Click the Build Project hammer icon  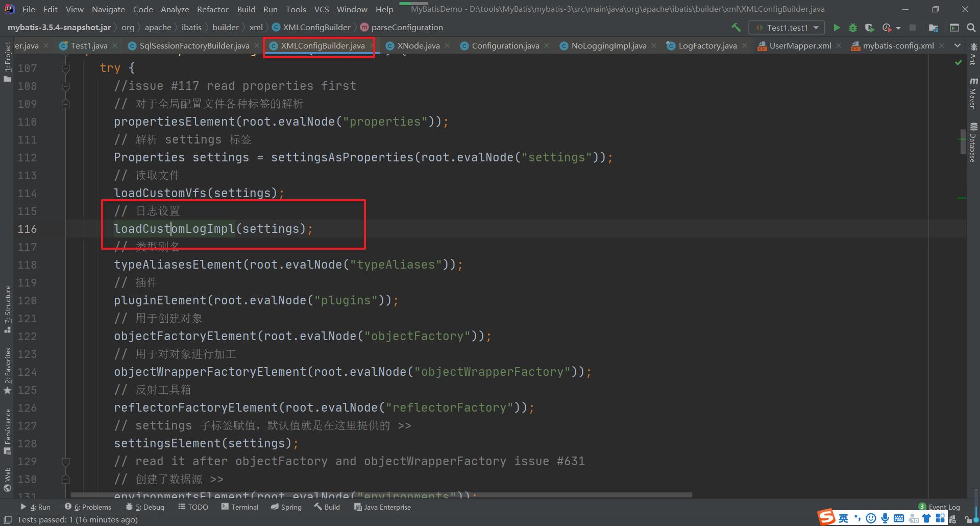tap(736, 28)
